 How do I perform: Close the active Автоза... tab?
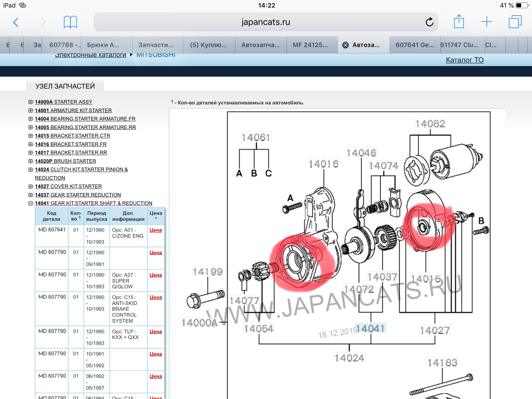[345, 45]
